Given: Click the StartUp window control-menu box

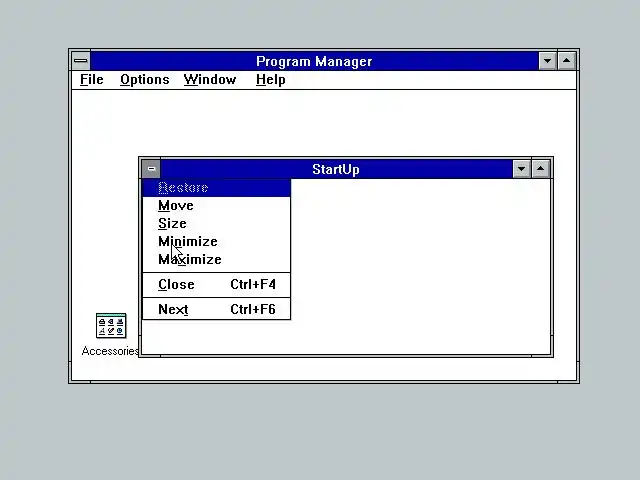Looking at the screenshot, I should (151, 169).
